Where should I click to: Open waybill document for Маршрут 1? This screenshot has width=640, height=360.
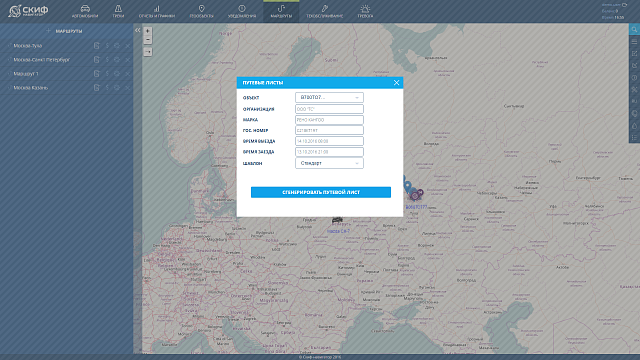pyautogui.click(x=97, y=74)
